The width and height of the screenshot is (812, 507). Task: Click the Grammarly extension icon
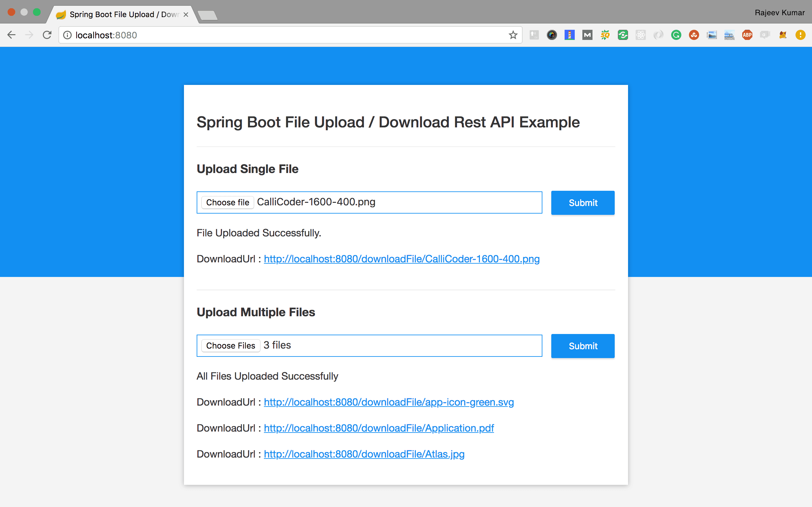click(x=676, y=35)
